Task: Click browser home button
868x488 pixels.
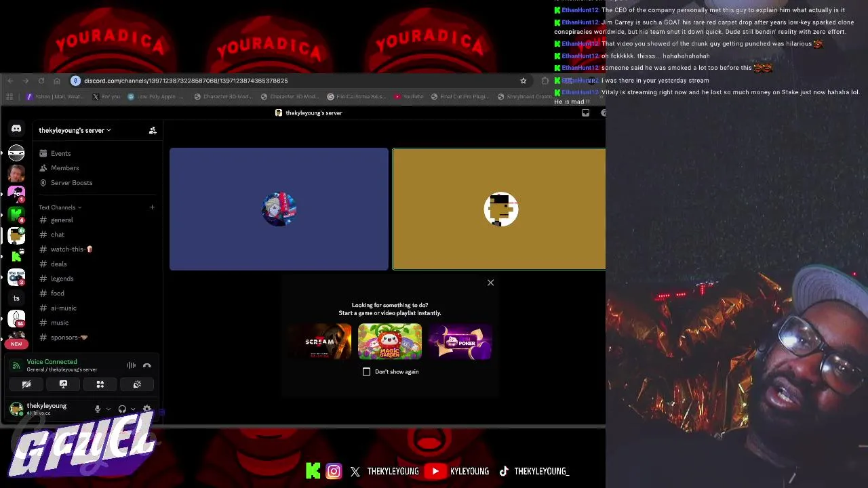Action: (57, 81)
